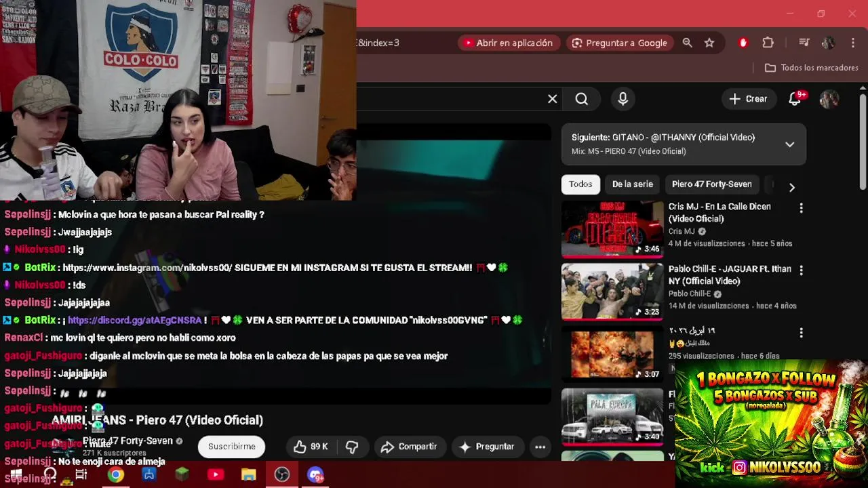Start voice search with the microphone icon
The width and height of the screenshot is (868, 488).
pos(623,99)
